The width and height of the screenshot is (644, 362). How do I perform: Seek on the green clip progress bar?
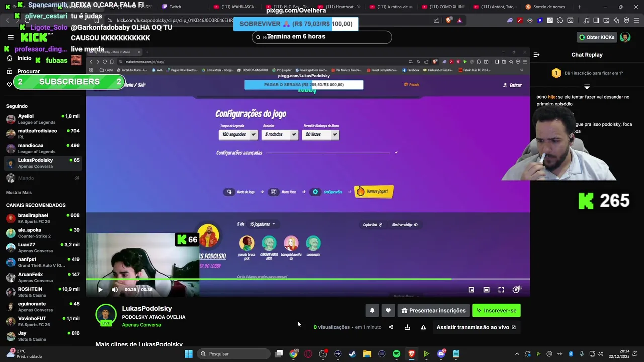click(x=307, y=279)
